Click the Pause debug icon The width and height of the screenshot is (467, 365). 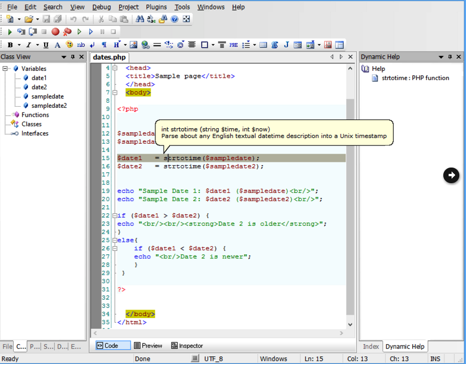[102, 32]
